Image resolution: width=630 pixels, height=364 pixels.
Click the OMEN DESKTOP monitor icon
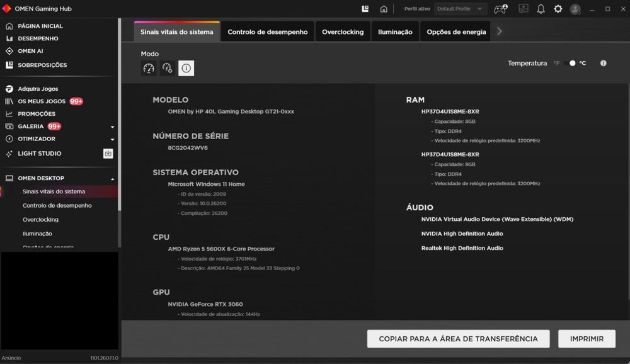click(9, 178)
